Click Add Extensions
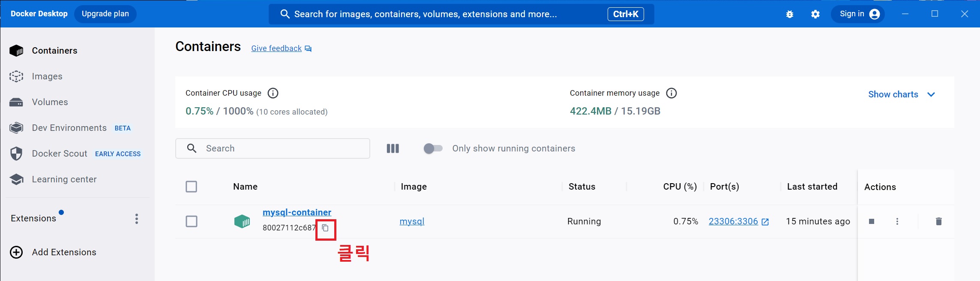980x281 pixels. tap(53, 252)
